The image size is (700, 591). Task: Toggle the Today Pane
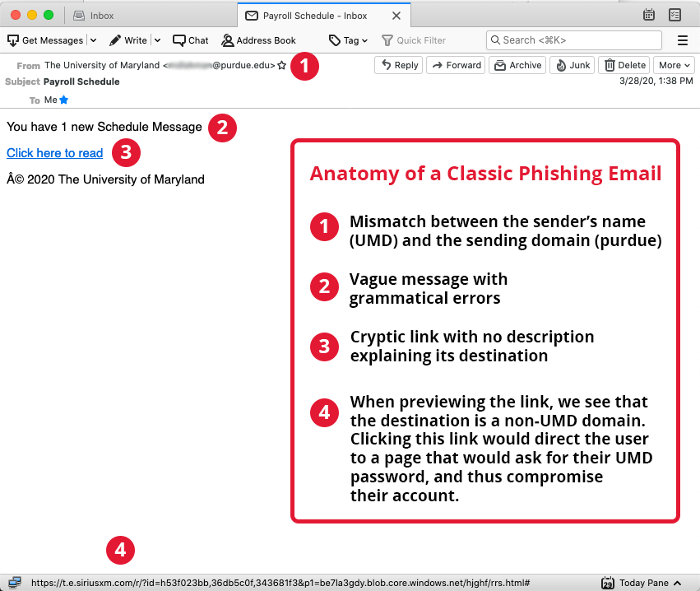click(x=641, y=583)
